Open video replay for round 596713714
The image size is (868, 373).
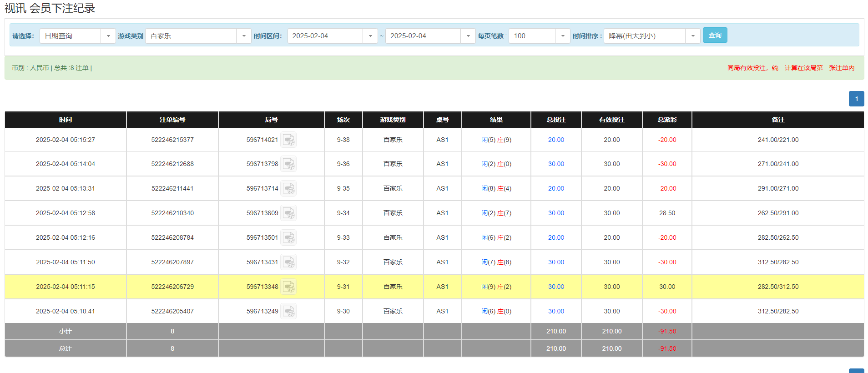pos(288,189)
